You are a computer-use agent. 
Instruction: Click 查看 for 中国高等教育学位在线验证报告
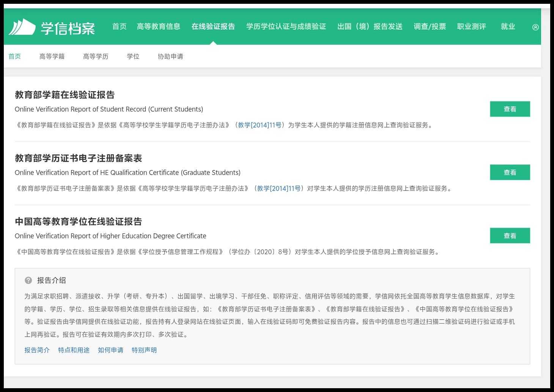[510, 236]
